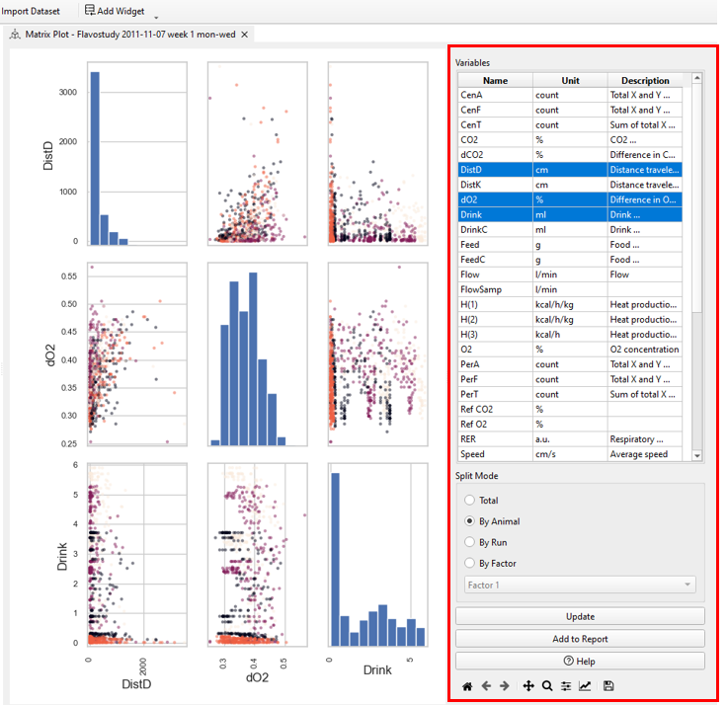728x705 pixels.
Task: Activate the Pan move tool
Action: click(528, 686)
